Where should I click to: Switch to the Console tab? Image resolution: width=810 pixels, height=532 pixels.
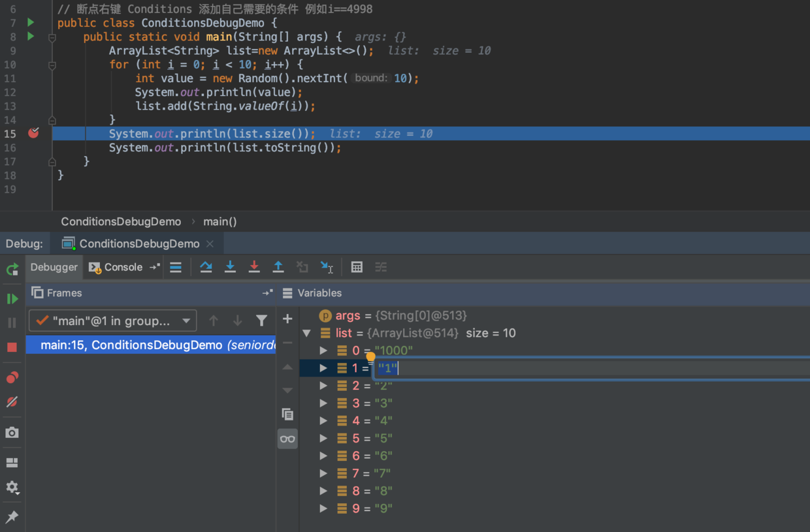click(116, 267)
